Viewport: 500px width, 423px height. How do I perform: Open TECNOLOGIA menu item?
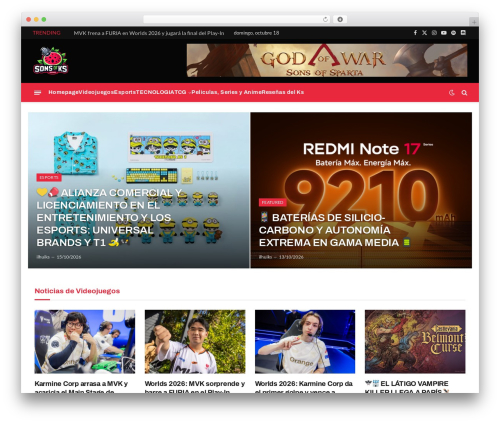[x=155, y=92]
